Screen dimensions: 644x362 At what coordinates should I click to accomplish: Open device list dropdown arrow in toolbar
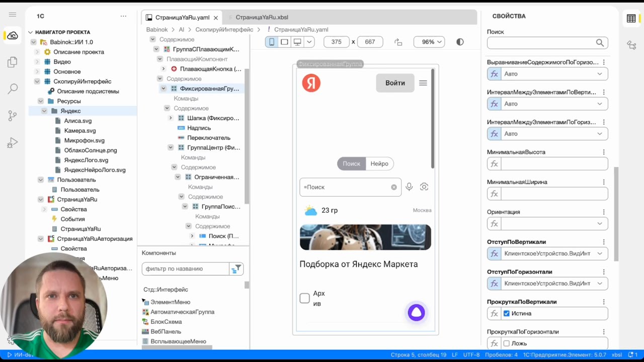[309, 42]
